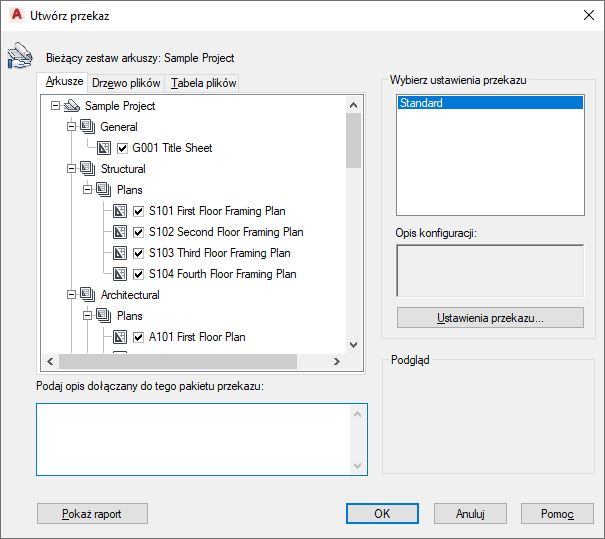
Task: Click the Pokaż raport button
Action: [92, 513]
